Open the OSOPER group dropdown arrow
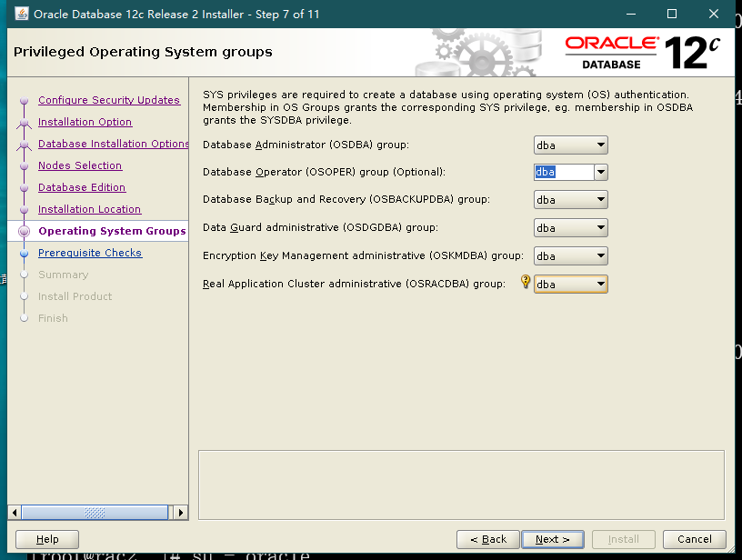This screenshot has width=742, height=560. 601,172
